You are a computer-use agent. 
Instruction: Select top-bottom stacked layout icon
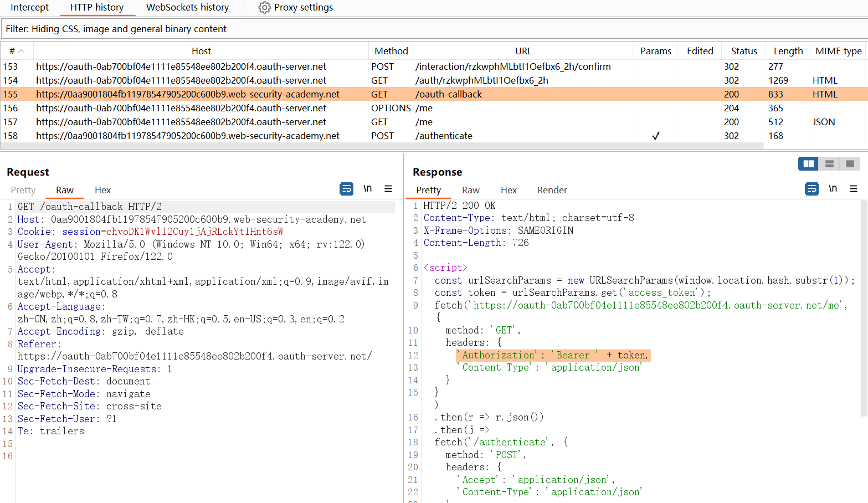pos(829,163)
